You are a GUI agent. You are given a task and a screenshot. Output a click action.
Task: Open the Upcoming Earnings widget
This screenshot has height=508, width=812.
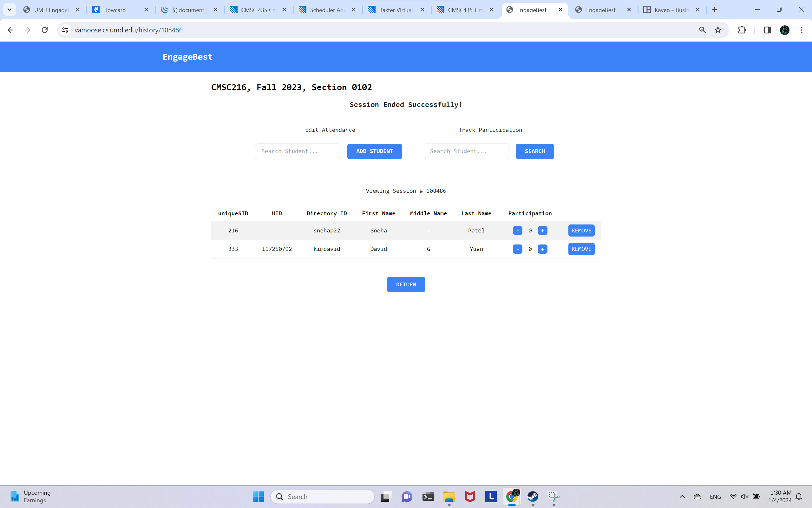tap(30, 497)
